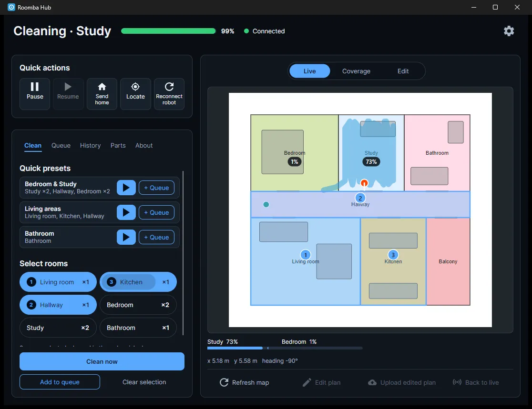Image resolution: width=532 pixels, height=409 pixels.
Task: Start the Living areas preset
Action: pyautogui.click(x=126, y=212)
